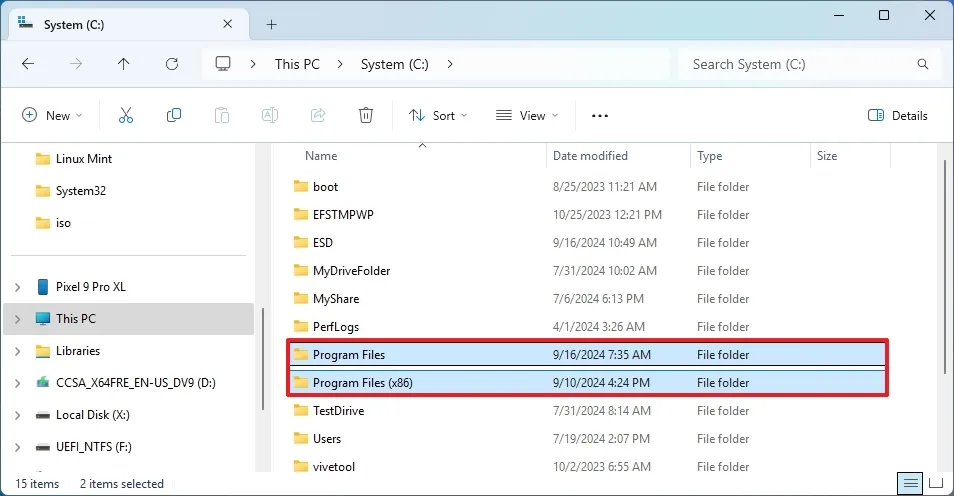Click the CCSA_X64FRE_EN-US_DV9 (D:) drive icon
The image size is (954, 496).
coord(43,383)
